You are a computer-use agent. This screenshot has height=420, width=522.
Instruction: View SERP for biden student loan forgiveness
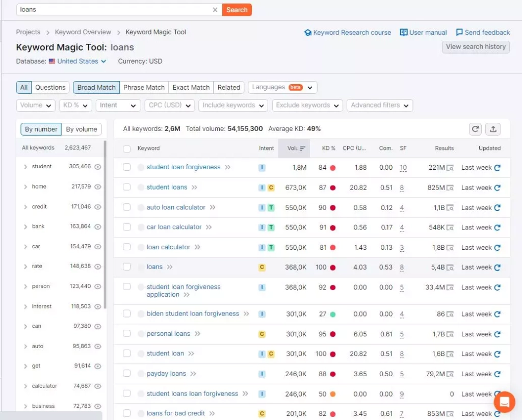[x=450, y=314]
